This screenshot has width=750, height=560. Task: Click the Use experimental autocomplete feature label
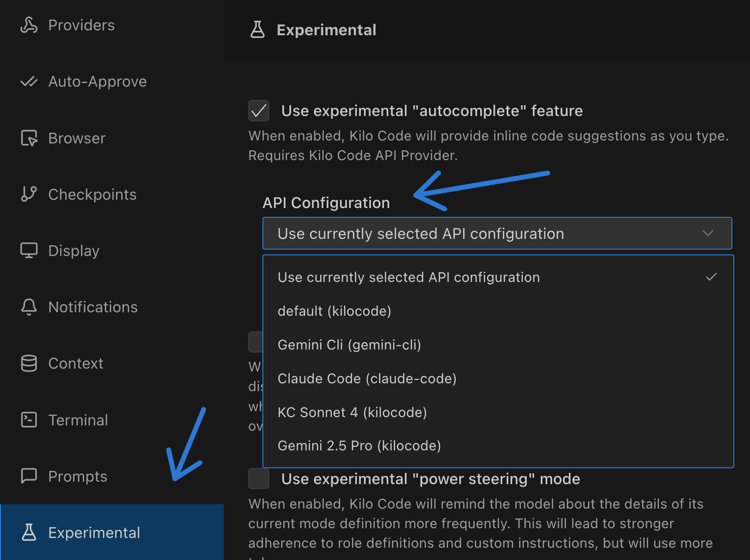[x=432, y=111]
